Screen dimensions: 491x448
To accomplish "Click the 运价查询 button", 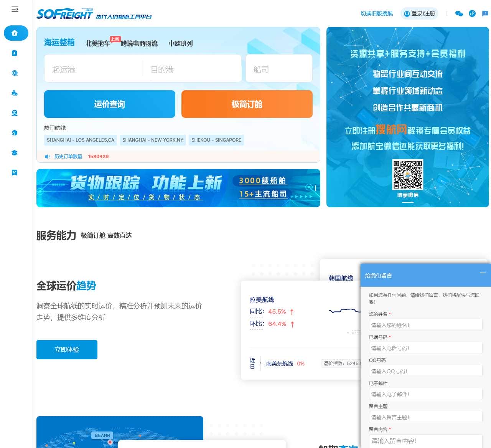I will click(x=110, y=104).
